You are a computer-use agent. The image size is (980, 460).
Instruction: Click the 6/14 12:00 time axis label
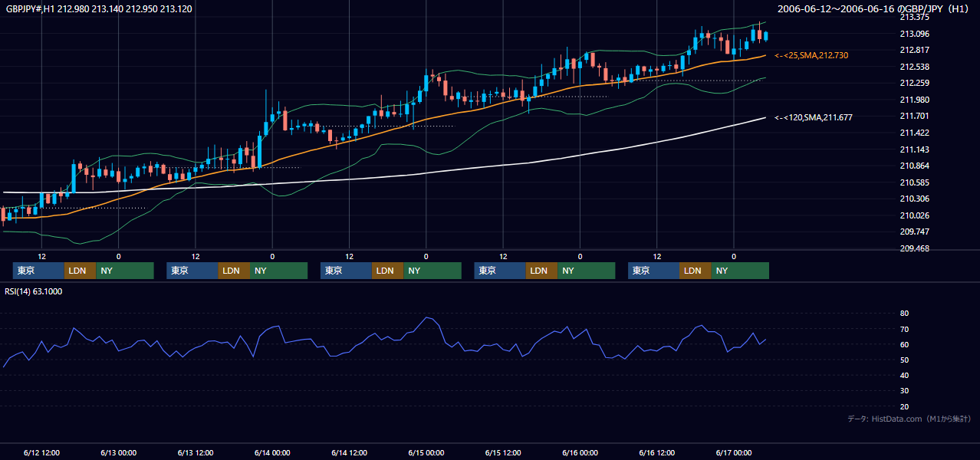point(350,452)
